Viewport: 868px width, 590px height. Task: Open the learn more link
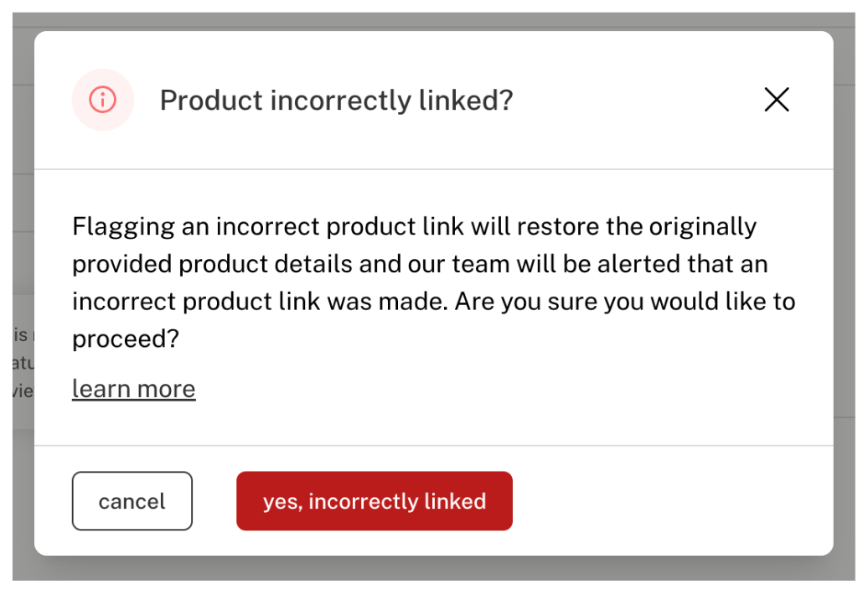133,389
